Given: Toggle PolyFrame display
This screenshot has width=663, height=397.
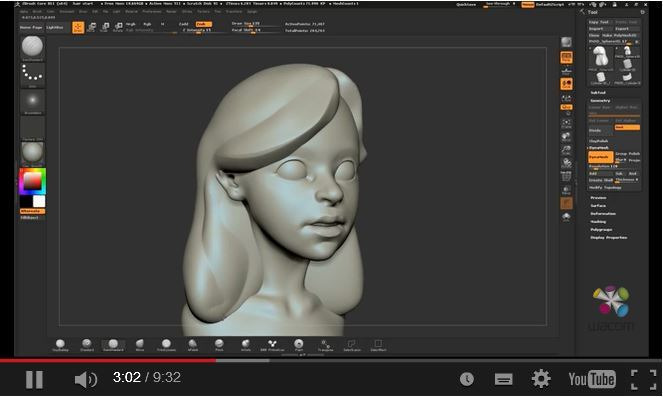Looking at the screenshot, I should pos(567,176).
